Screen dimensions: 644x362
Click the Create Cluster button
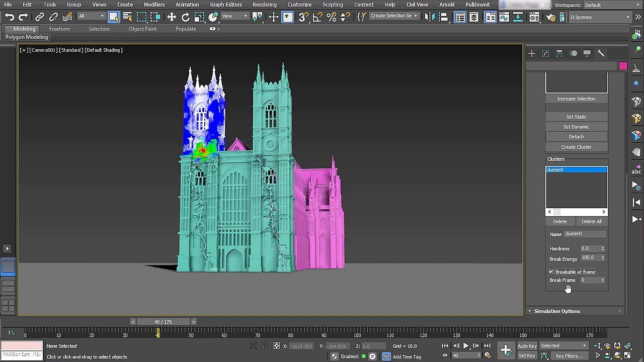(576, 147)
